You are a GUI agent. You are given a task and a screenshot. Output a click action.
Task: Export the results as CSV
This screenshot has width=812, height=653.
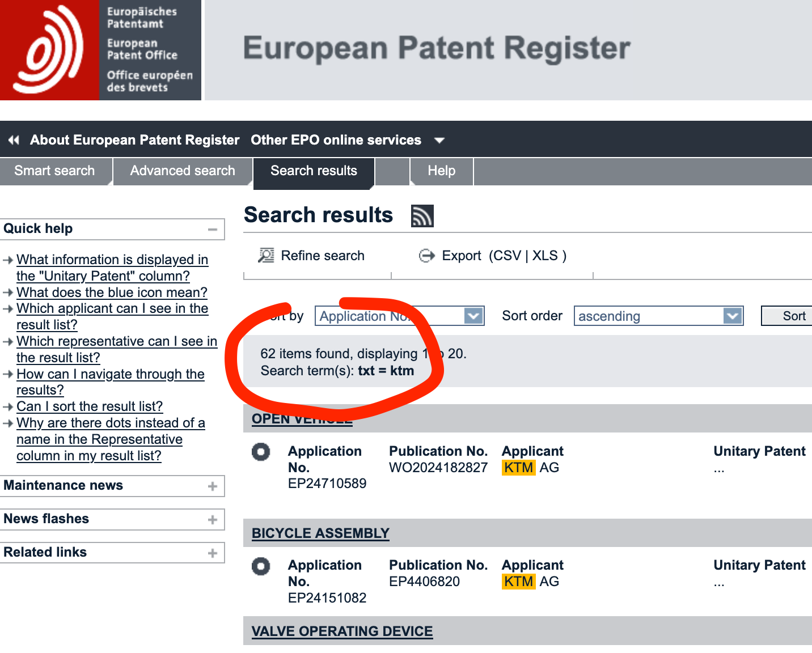click(507, 256)
